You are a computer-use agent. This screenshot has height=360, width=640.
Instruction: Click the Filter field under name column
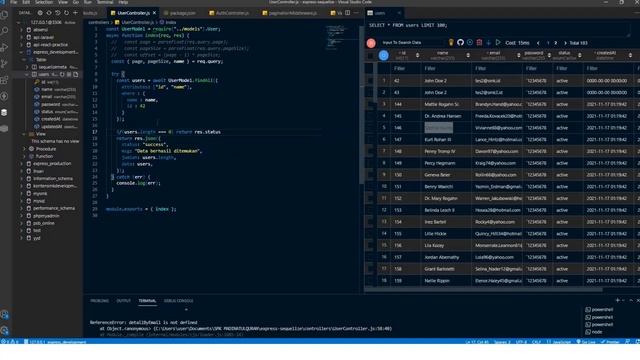tap(446, 69)
